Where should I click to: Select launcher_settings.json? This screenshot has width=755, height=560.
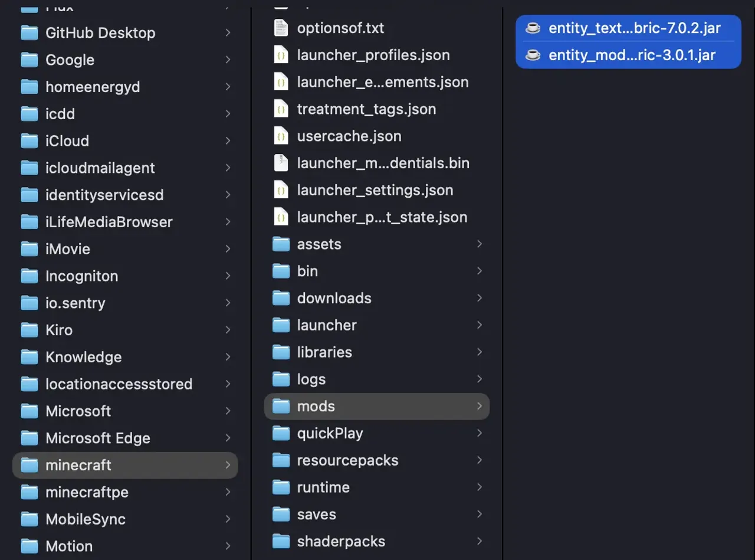tap(376, 190)
